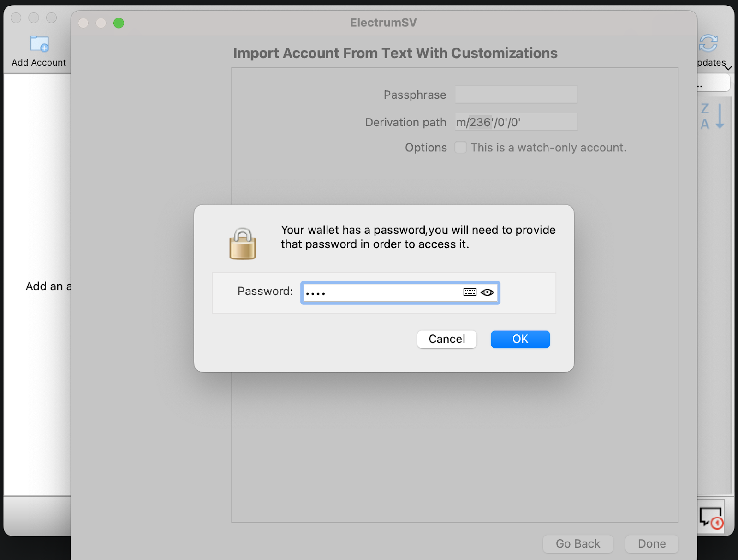Click the 'Add Account' toolbar label
This screenshot has width=738, height=560.
click(x=39, y=62)
